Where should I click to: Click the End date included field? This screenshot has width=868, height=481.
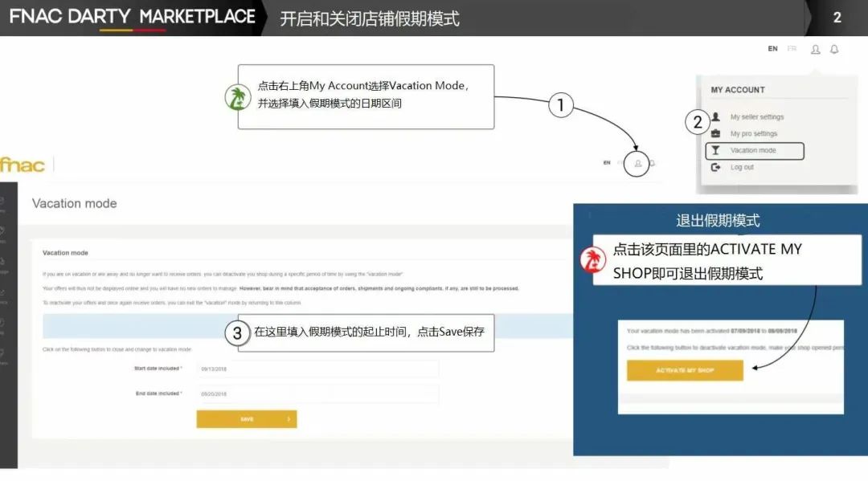317,394
